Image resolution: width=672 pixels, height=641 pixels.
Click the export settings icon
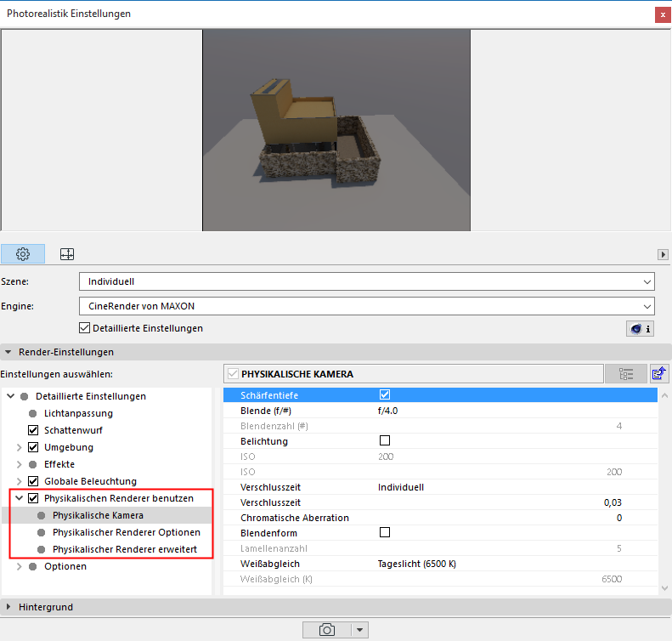click(659, 374)
